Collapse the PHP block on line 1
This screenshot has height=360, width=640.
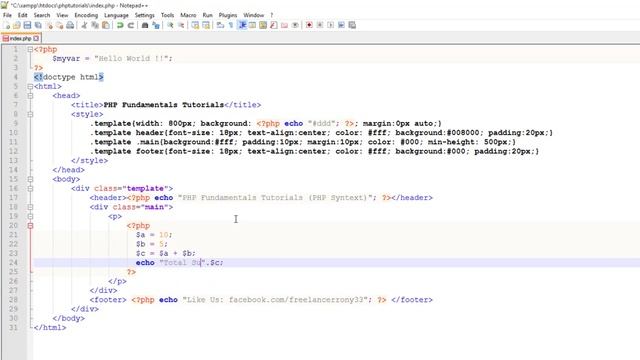click(x=30, y=49)
